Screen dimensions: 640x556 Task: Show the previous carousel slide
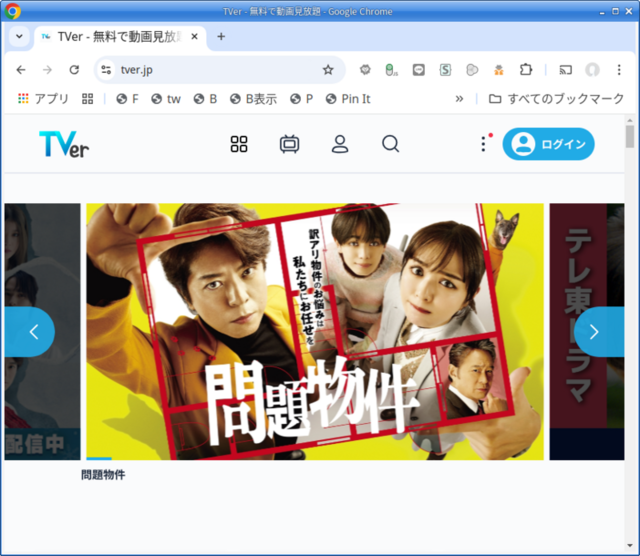tap(30, 332)
